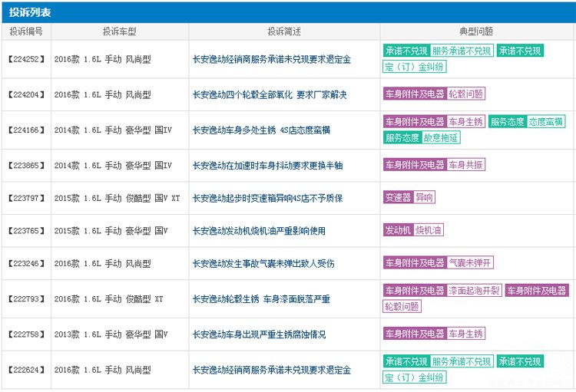Open the description link for complaint 224252

click(x=271, y=59)
